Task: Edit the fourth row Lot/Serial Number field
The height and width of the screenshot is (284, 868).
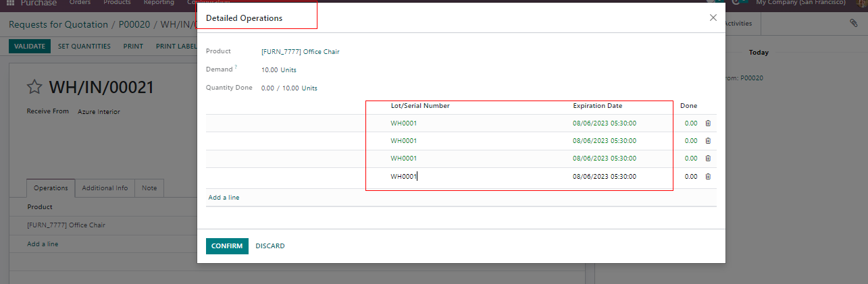Action: point(473,177)
